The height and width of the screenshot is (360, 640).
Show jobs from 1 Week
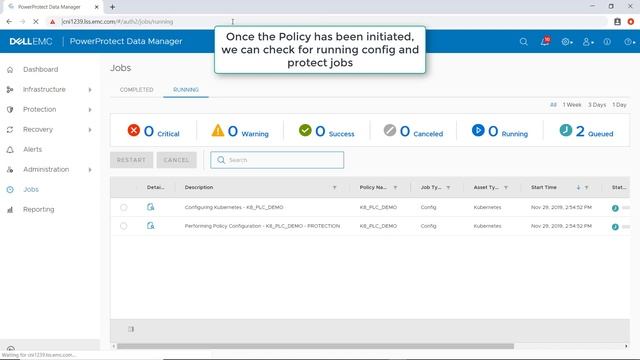tap(572, 105)
